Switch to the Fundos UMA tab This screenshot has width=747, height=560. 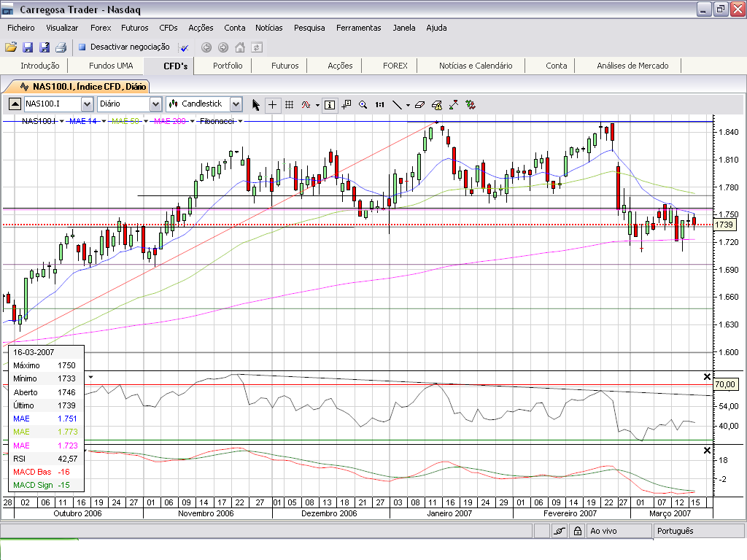[x=111, y=66]
